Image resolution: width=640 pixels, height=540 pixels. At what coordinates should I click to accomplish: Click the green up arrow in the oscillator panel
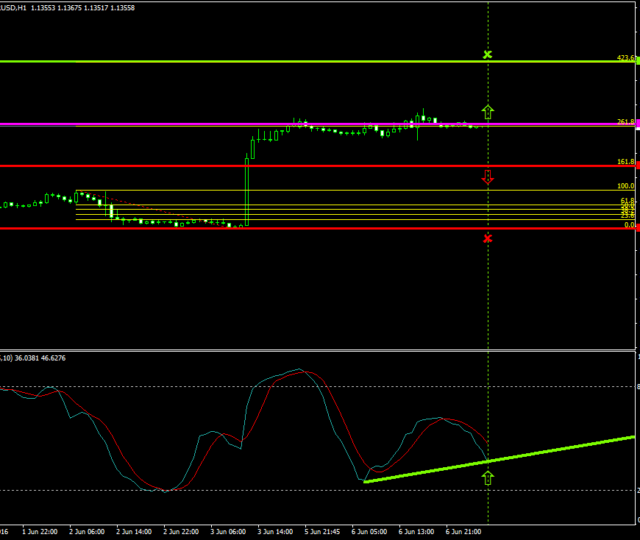coord(488,477)
